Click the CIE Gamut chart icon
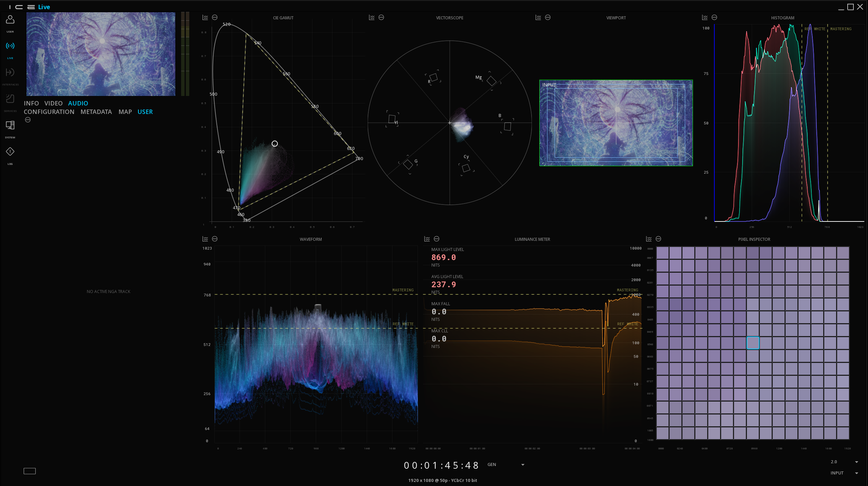 [x=205, y=17]
